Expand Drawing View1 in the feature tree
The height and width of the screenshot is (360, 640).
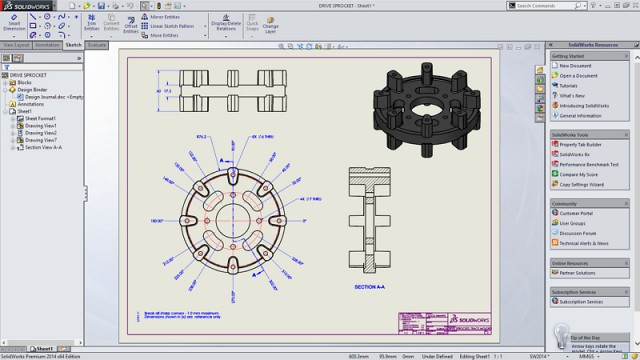(x=13, y=126)
